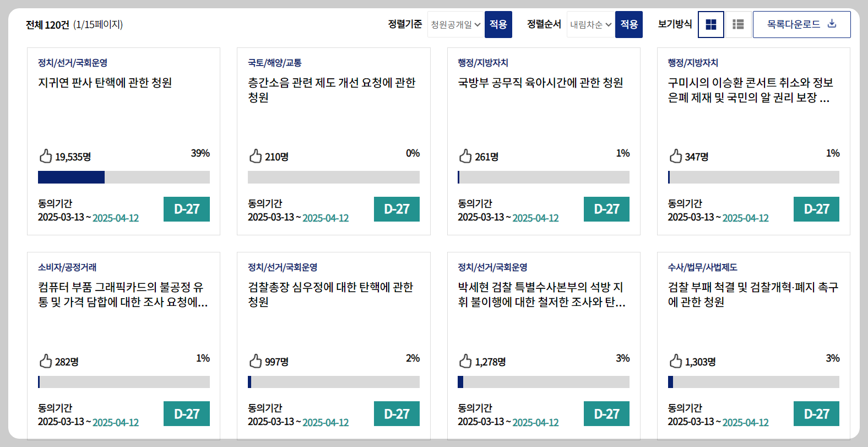This screenshot has height=447, width=868.
Task: Click thumbs-up icon beside 261명
Action: tap(465, 156)
